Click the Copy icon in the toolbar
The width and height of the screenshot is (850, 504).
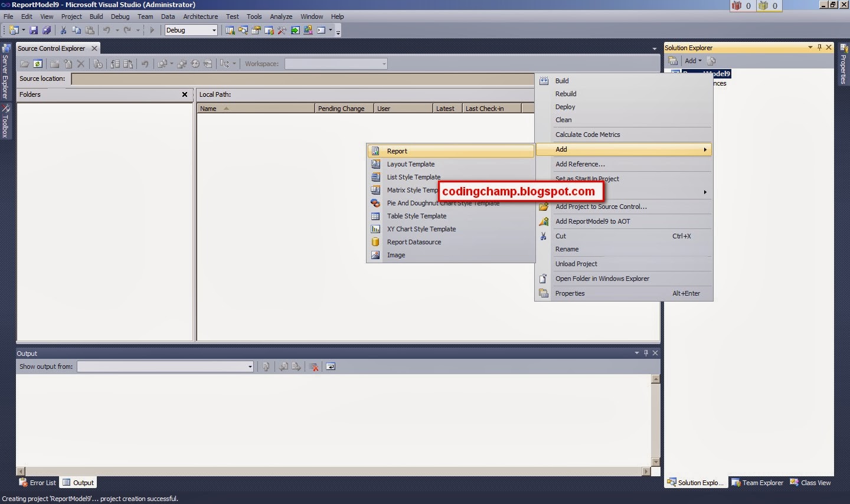coord(76,30)
